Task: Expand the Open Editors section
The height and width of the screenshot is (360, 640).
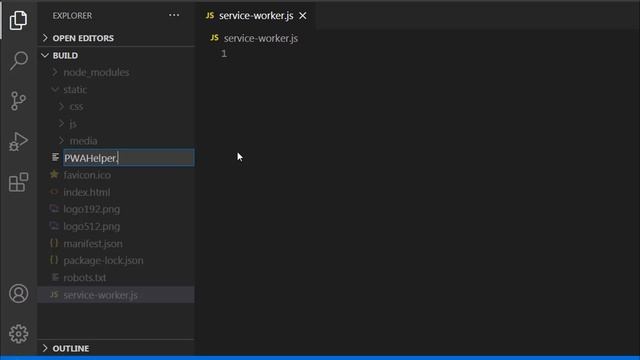Action: (x=117, y=38)
